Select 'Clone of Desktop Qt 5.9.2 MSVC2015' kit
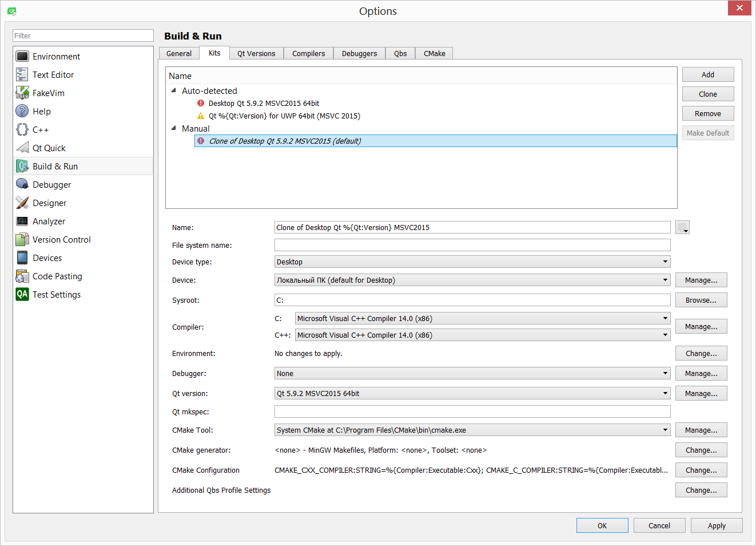Image resolution: width=756 pixels, height=546 pixels. click(435, 141)
